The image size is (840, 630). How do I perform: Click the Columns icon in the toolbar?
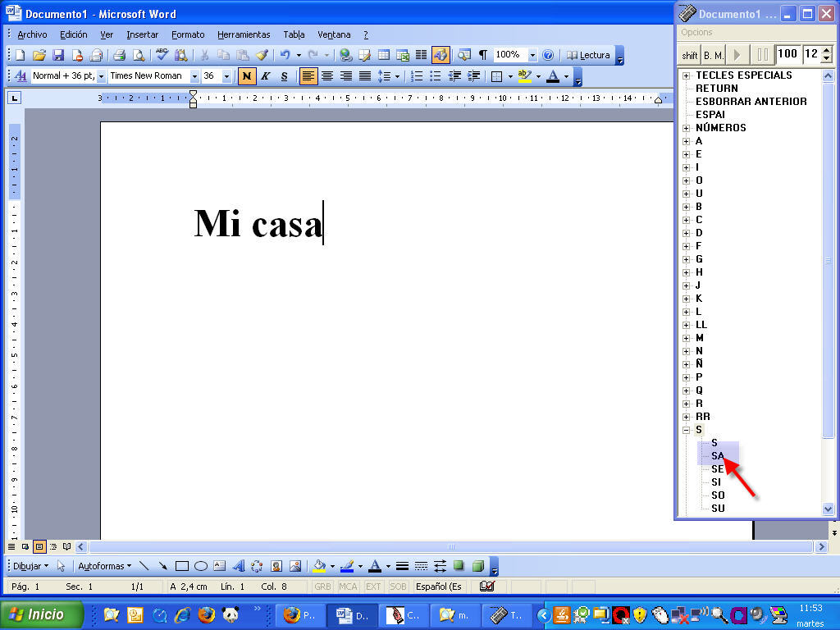pos(422,55)
